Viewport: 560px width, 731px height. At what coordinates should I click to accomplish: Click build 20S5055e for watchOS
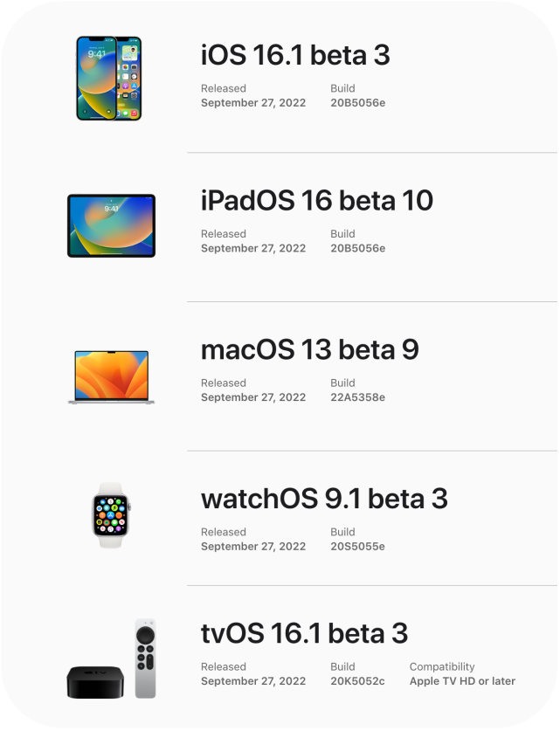click(x=357, y=546)
